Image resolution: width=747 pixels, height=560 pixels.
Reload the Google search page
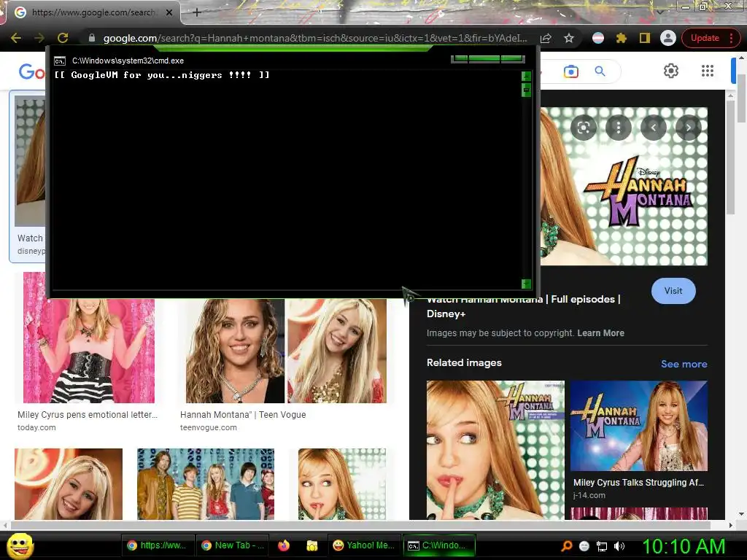pyautogui.click(x=63, y=38)
